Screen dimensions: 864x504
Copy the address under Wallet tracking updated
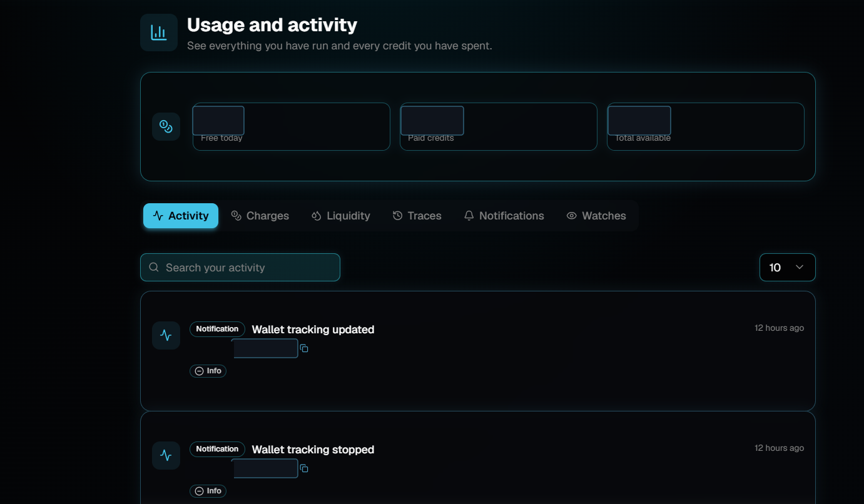tap(304, 348)
